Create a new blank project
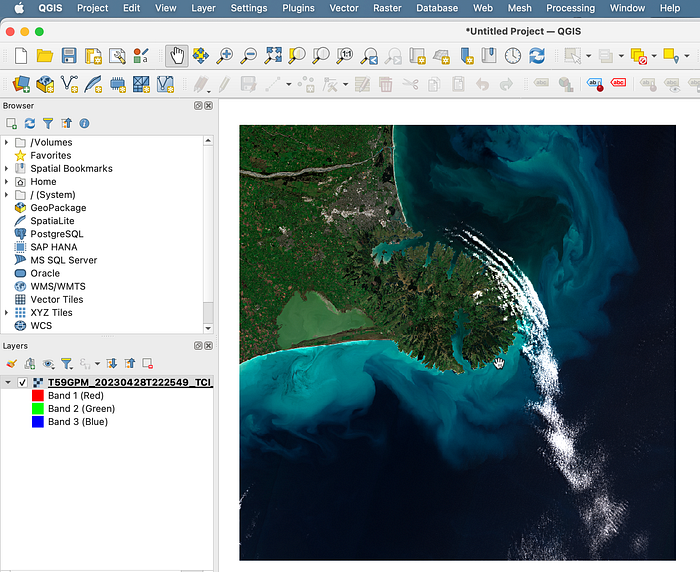The height and width of the screenshot is (572, 700). 20,55
